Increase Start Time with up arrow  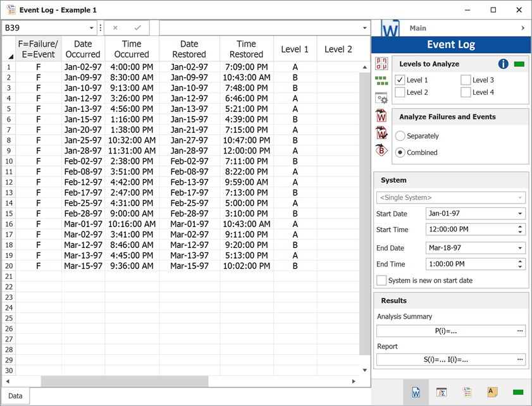520,226
